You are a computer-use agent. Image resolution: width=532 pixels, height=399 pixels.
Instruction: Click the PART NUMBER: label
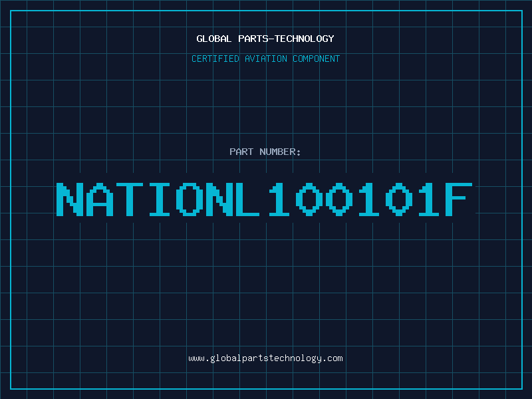click(x=265, y=152)
